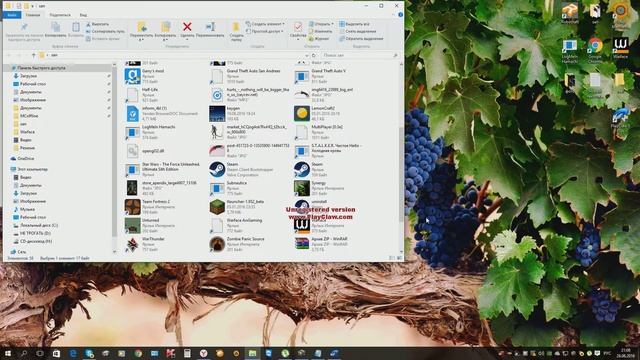Click the folder search field
The image size is (640, 360).
coord(359,55)
